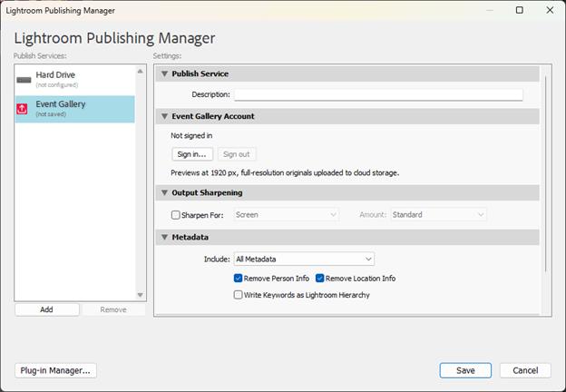
Task: Click the Remove button
Action: [113, 309]
